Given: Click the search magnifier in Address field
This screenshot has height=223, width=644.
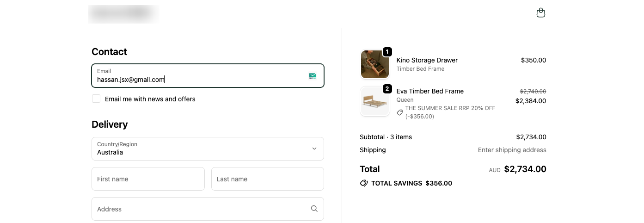Looking at the screenshot, I should pos(314,209).
